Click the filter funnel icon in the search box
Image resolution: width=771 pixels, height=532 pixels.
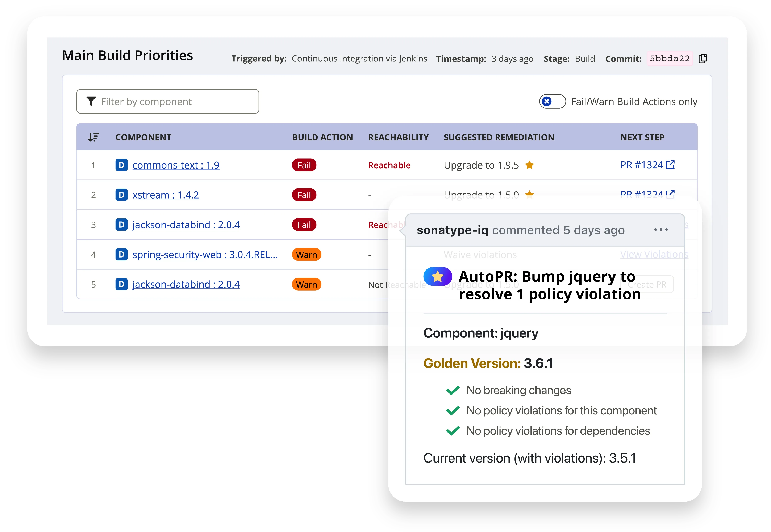click(90, 101)
